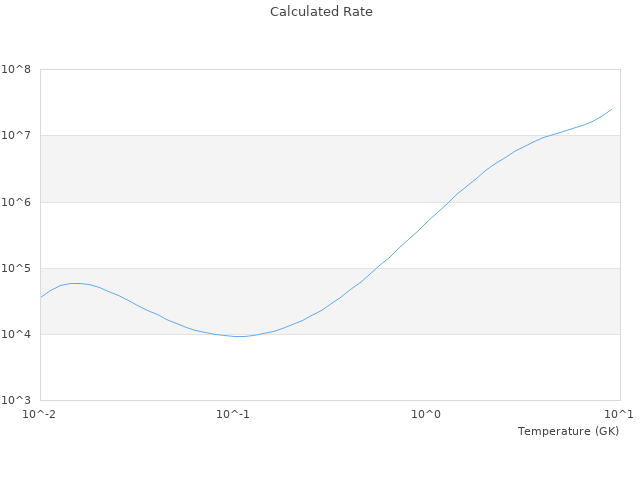Click the white band between 10^7 and 10^8
This screenshot has height=480, width=640.
pos(200,102)
